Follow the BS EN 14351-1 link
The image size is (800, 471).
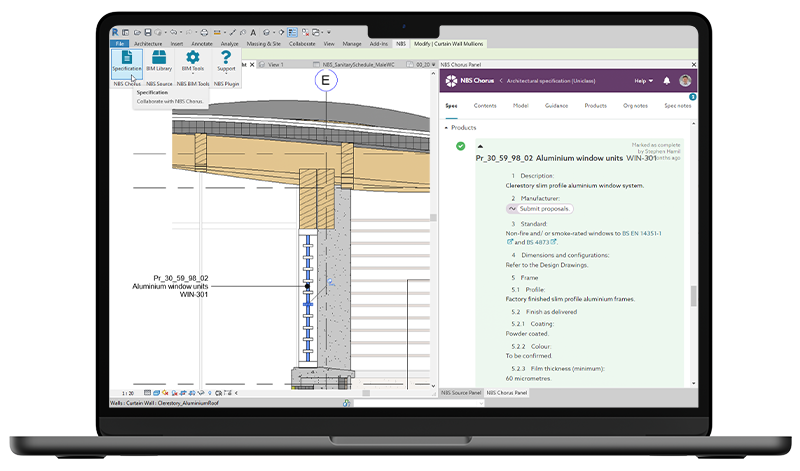tap(642, 233)
